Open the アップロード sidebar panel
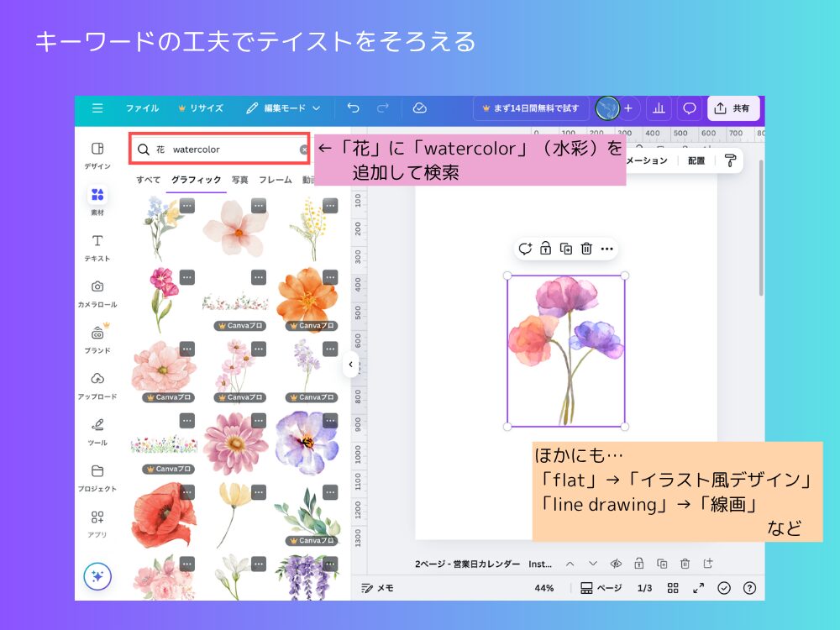This screenshot has width=840, height=630. coord(97,386)
